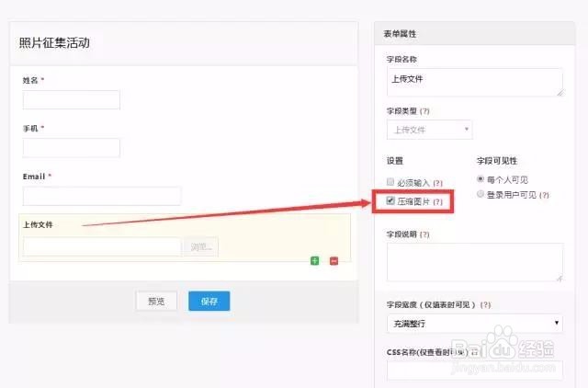Screen dimensions: 588x388
Task: Click into the 字段说明 textarea
Action: pos(475,262)
